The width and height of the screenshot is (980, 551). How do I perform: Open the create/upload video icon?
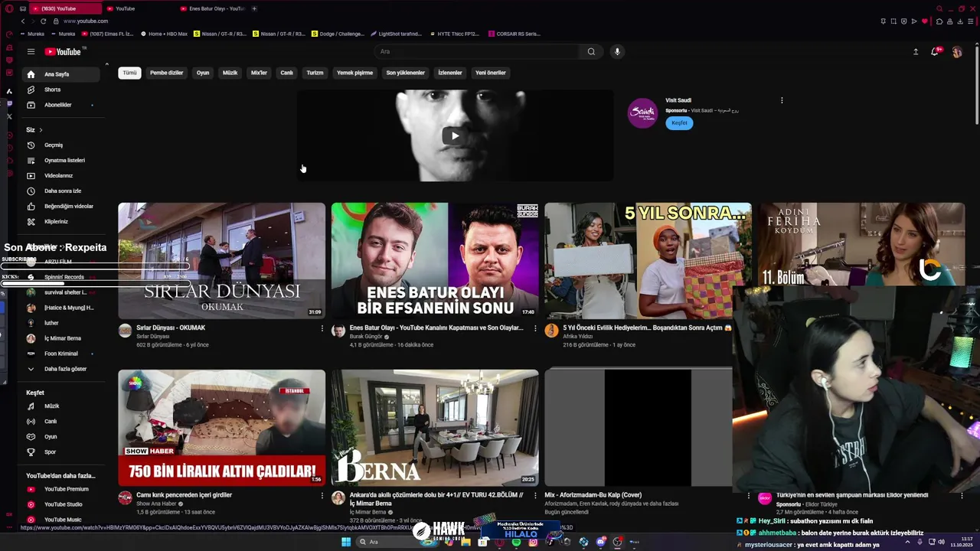(916, 52)
